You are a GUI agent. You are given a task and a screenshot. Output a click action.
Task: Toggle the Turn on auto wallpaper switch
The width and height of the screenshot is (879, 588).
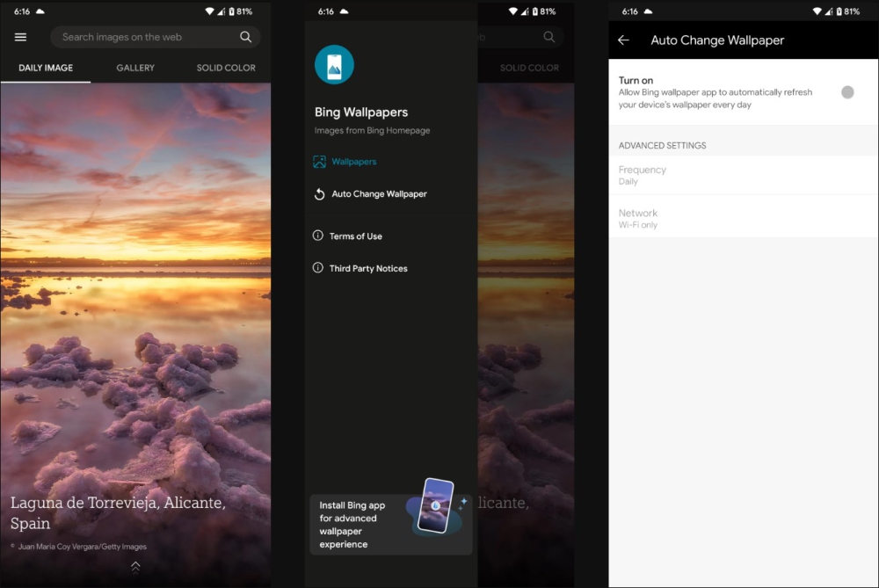pyautogui.click(x=846, y=92)
